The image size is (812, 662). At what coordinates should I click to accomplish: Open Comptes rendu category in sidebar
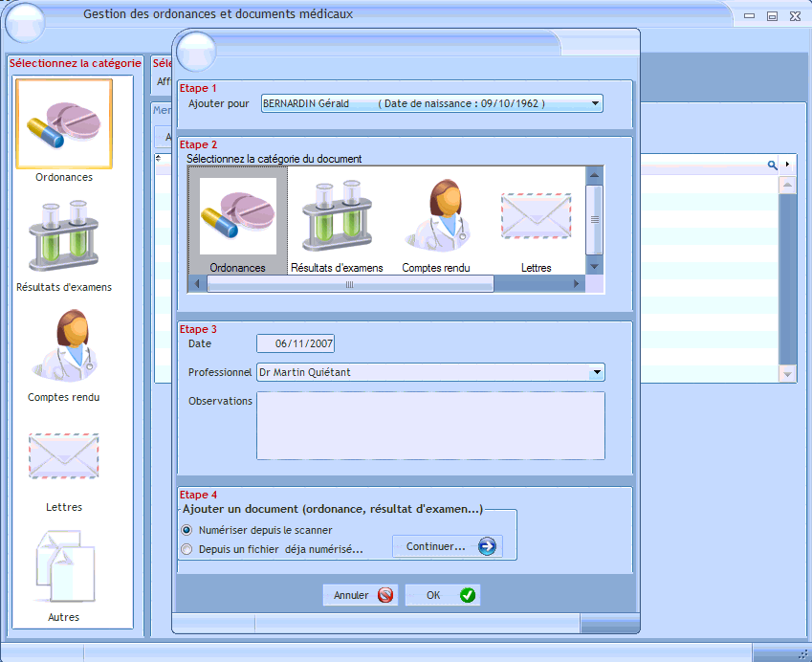(x=64, y=345)
